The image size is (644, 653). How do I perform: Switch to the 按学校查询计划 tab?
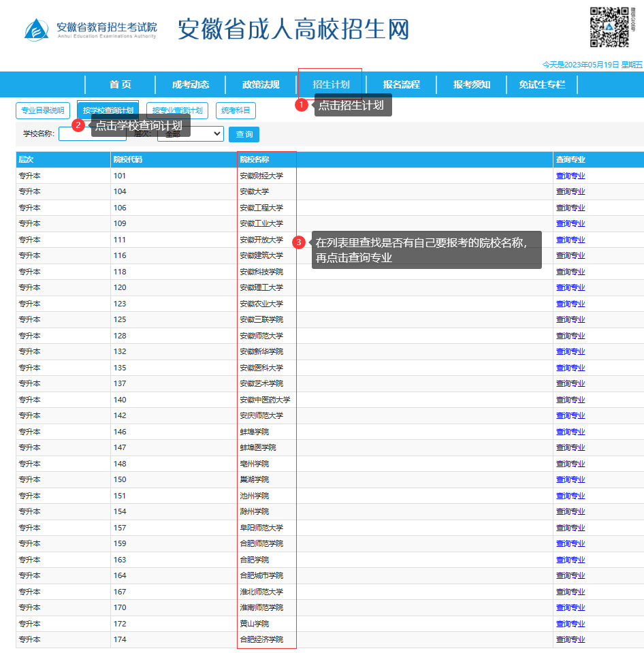pos(108,110)
